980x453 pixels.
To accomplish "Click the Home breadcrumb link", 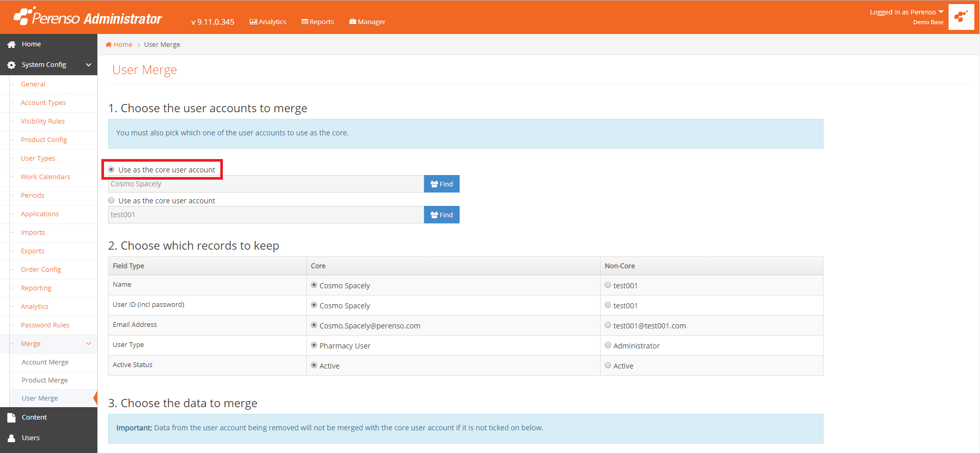I will (x=119, y=44).
